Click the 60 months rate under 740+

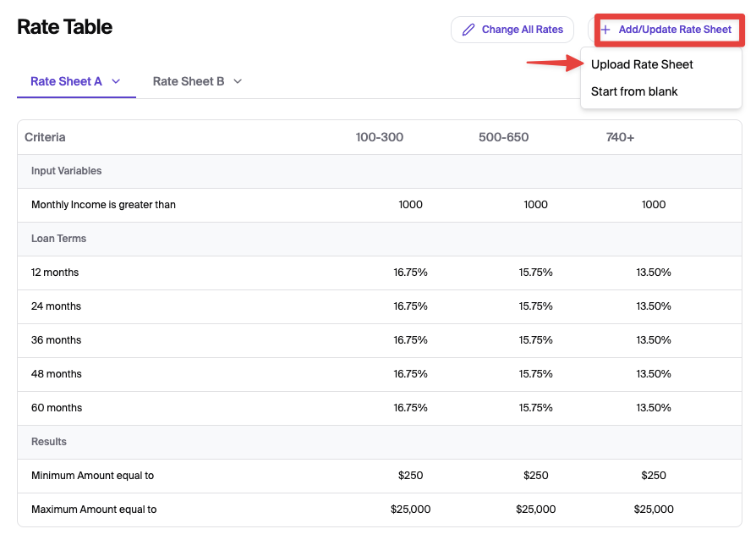pyautogui.click(x=654, y=408)
